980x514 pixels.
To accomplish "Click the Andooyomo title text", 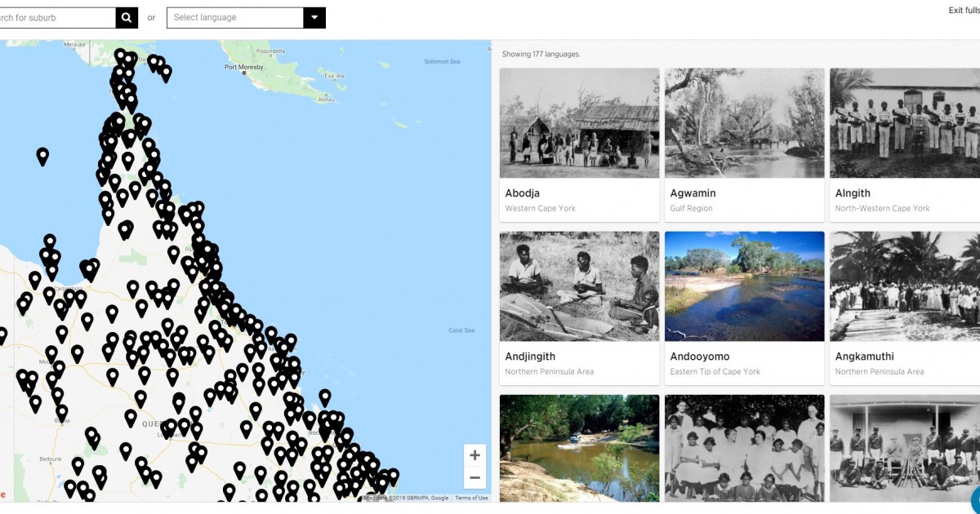I will point(700,357).
